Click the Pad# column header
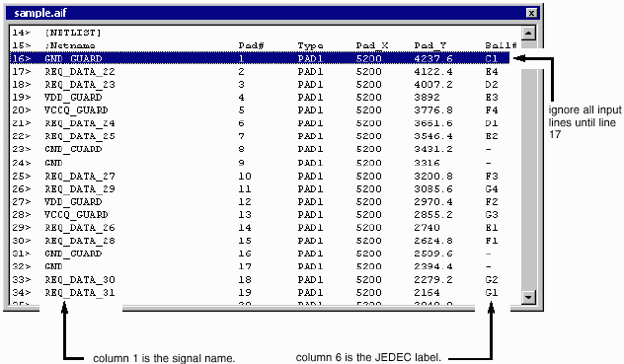Viewport: 624px width, 364px height. tap(251, 45)
